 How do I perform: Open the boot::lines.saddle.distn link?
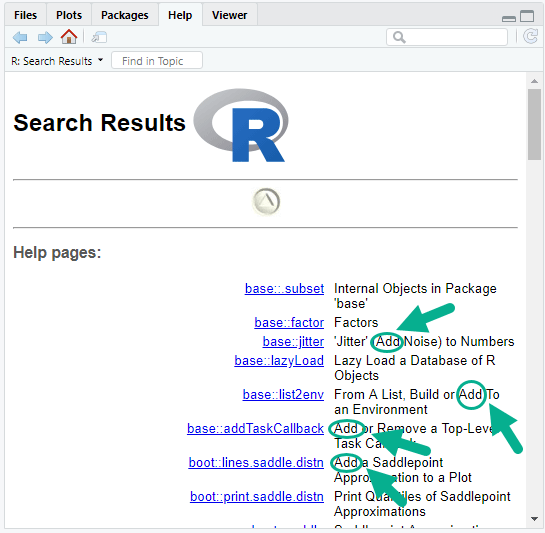(x=256, y=462)
